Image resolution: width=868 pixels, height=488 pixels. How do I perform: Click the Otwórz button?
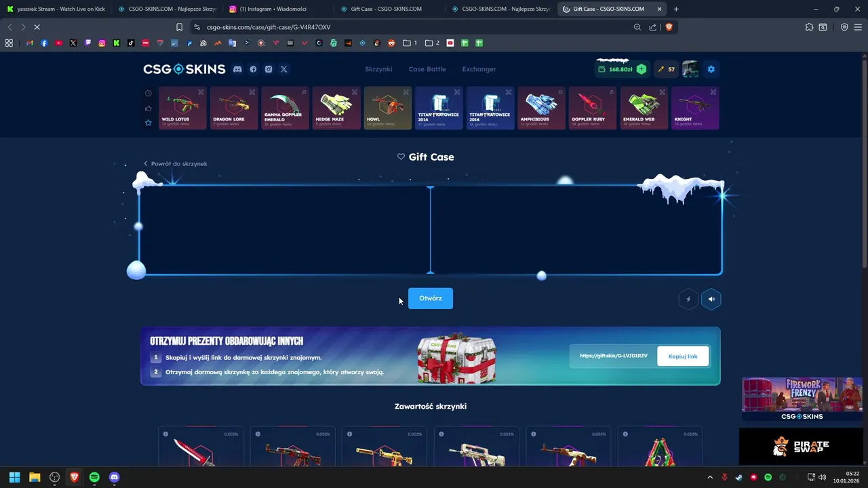point(431,298)
